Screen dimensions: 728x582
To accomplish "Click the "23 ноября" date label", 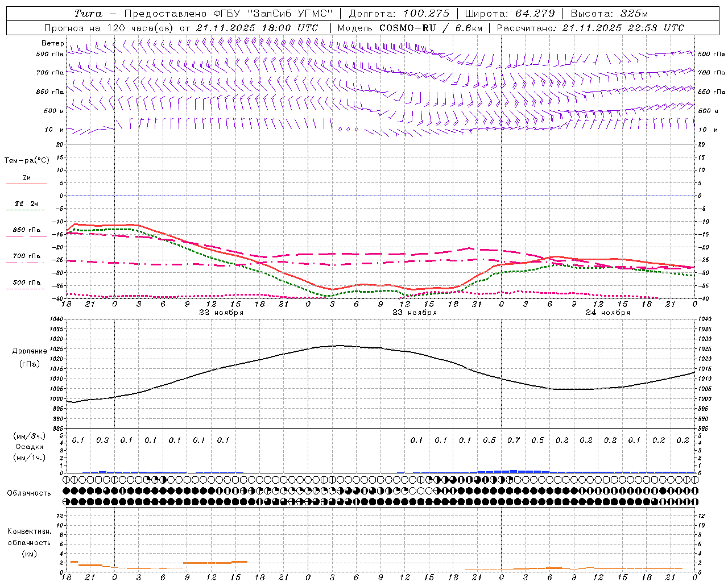I will (415, 313).
